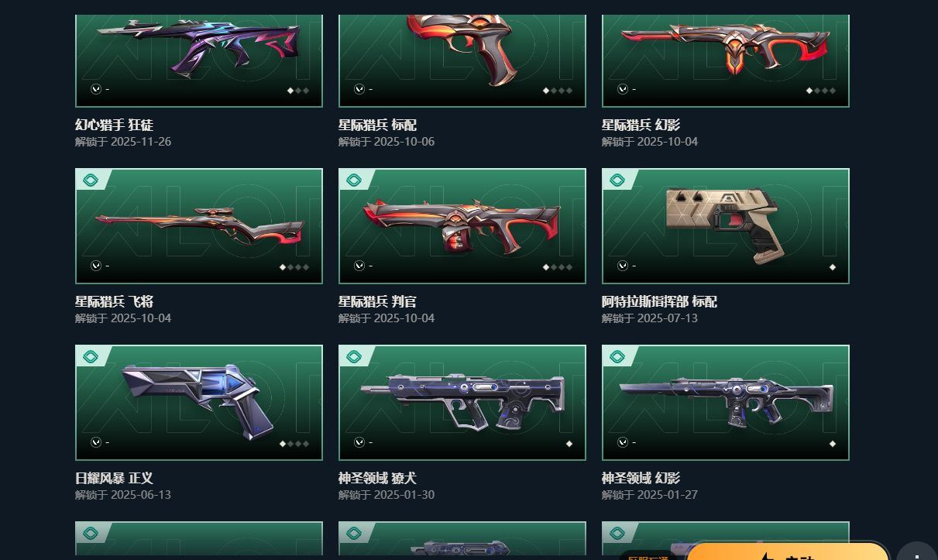Click the corner badge on 阿特拉斯指挥部 card

617,180
